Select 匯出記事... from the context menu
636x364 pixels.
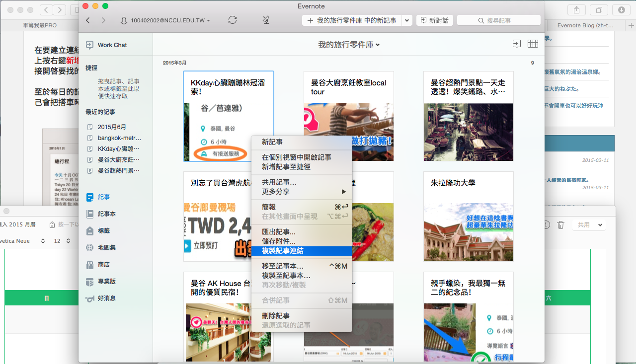[x=302, y=232]
